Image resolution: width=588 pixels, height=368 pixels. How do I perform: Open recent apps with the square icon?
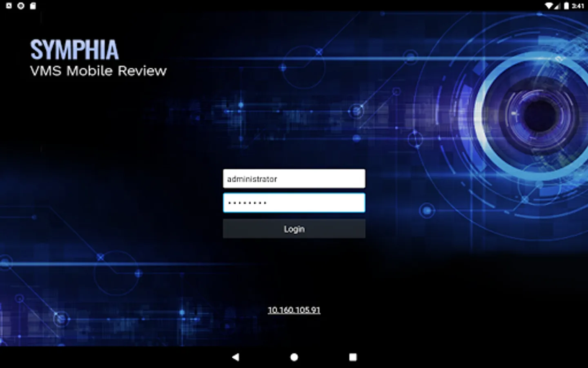(x=353, y=357)
